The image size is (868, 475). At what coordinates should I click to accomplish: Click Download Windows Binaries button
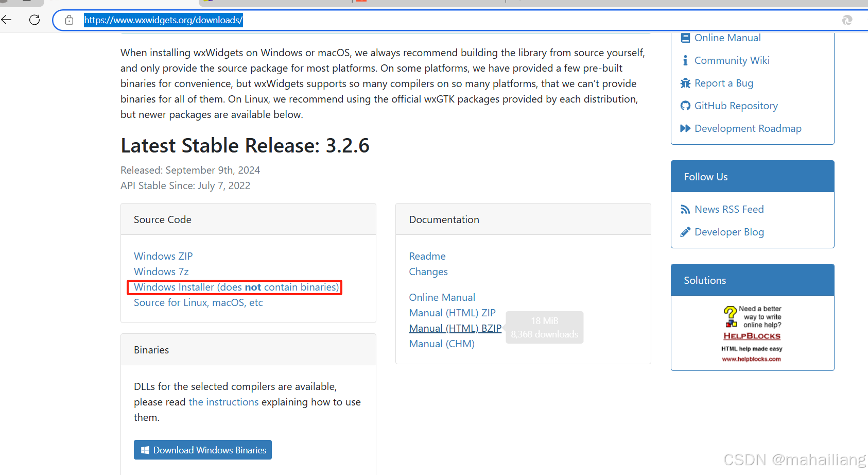203,450
